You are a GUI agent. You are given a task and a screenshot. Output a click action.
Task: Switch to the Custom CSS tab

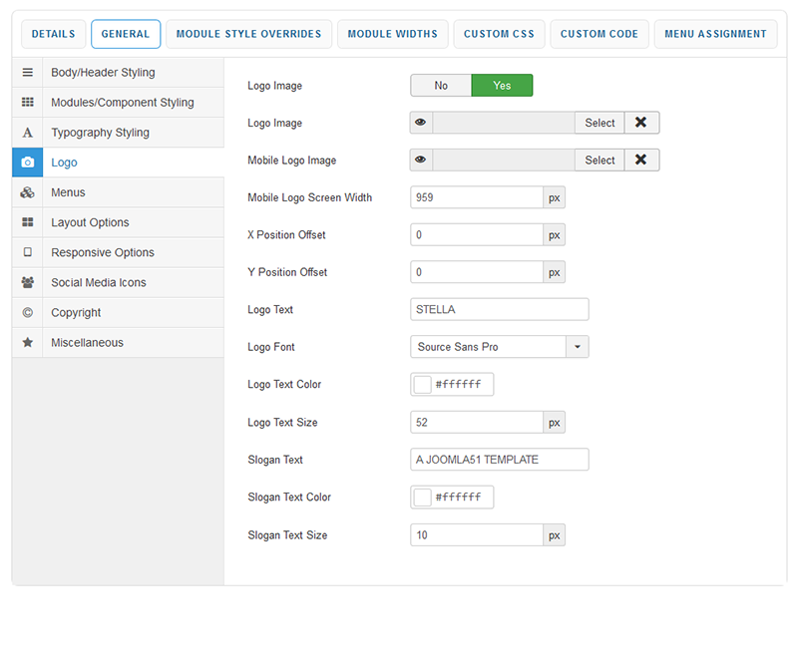tap(499, 34)
